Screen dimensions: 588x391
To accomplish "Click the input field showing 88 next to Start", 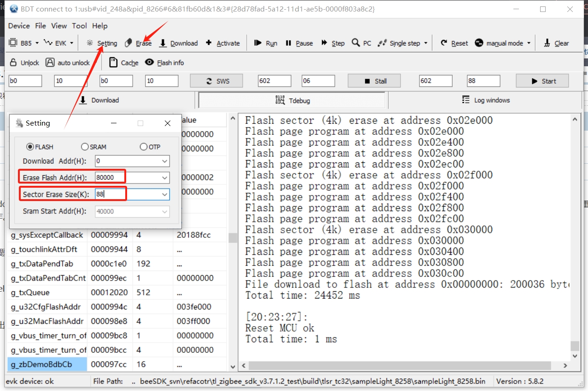I will pyautogui.click(x=483, y=81).
